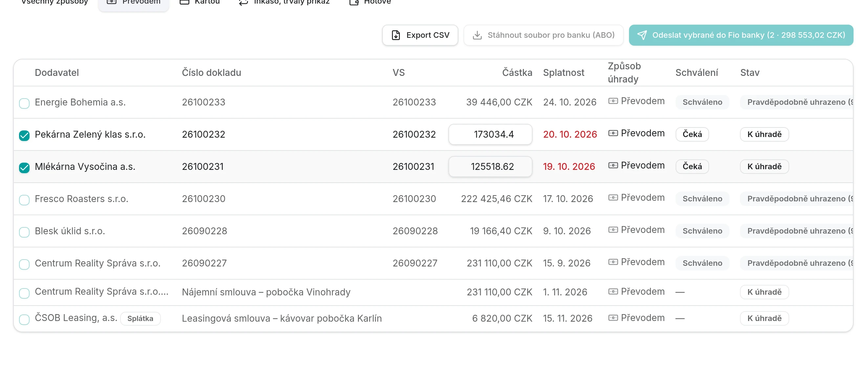Tick the Fresco Roasters s.r.o. checkbox
Viewport: 868px width, 368px height.
[24, 200]
